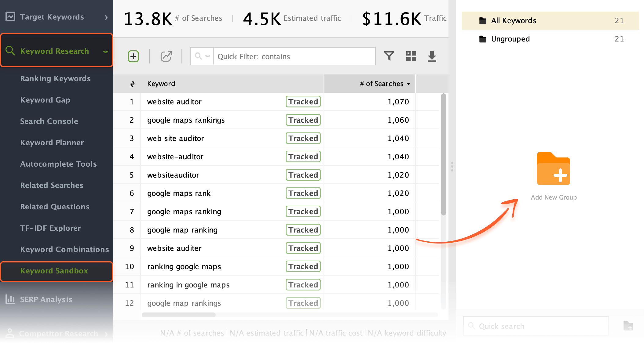
Task: Open the grid columns layout icon
Action: coord(411,56)
